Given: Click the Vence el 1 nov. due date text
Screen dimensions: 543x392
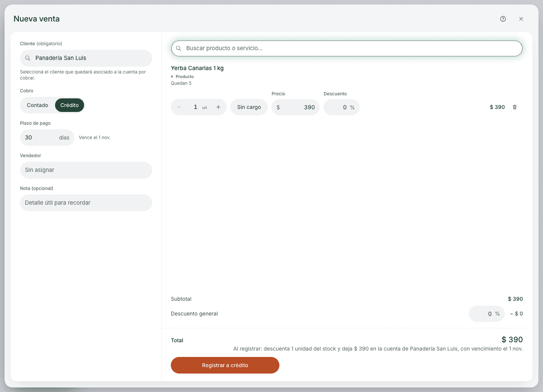Looking at the screenshot, I should click(95, 138).
